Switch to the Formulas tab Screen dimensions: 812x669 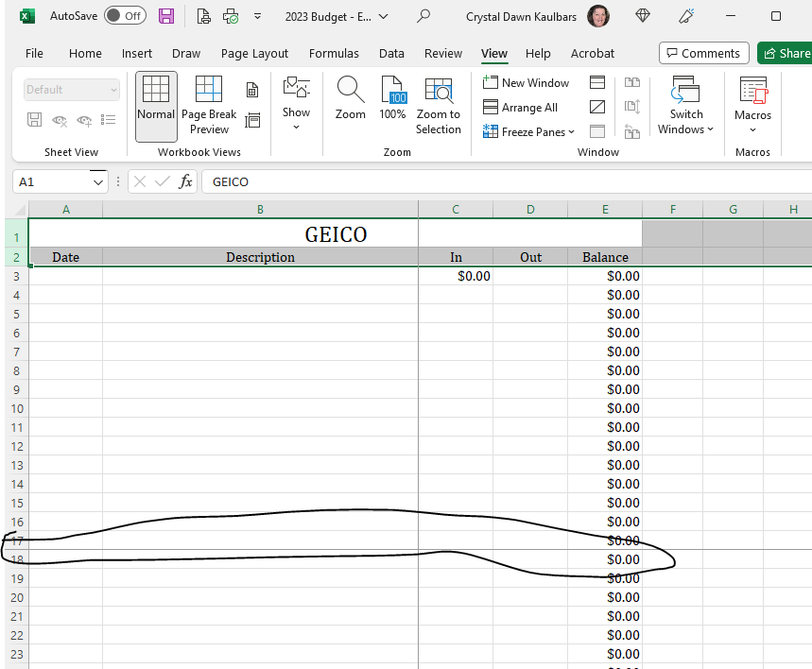tap(334, 53)
